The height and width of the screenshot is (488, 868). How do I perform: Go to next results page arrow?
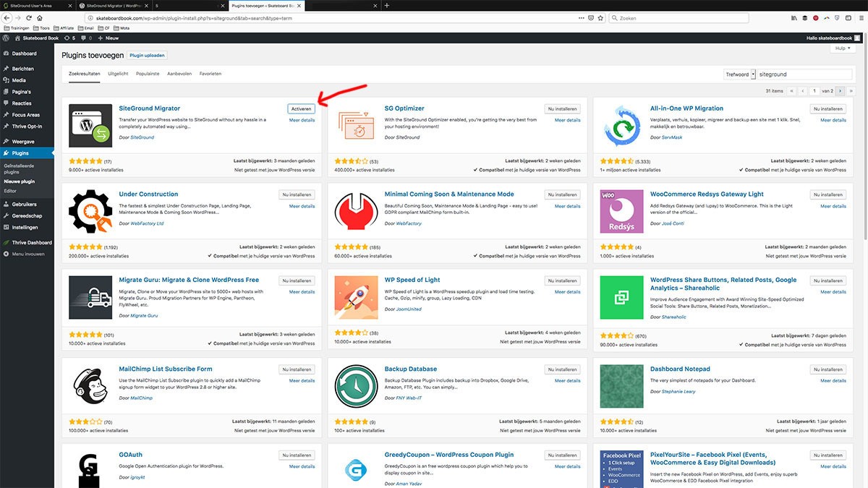pyautogui.click(x=840, y=91)
